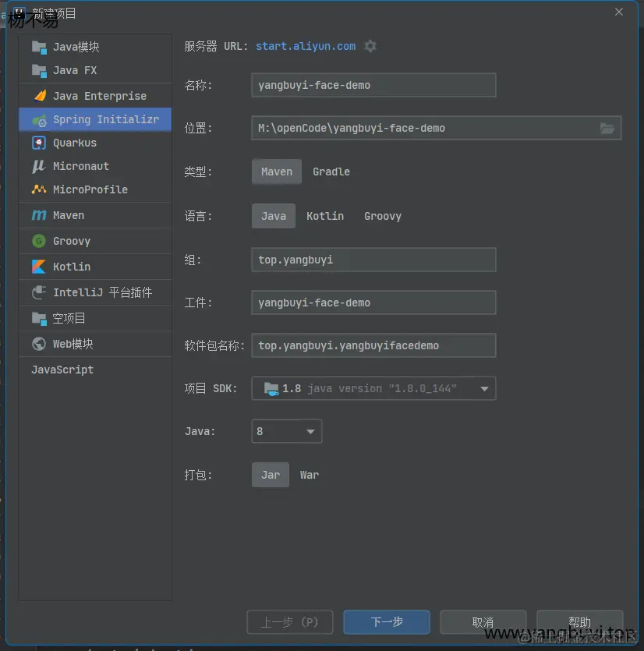Click the SDK folder icon in the dropdown
Viewport: 644px width, 651px height.
271,389
